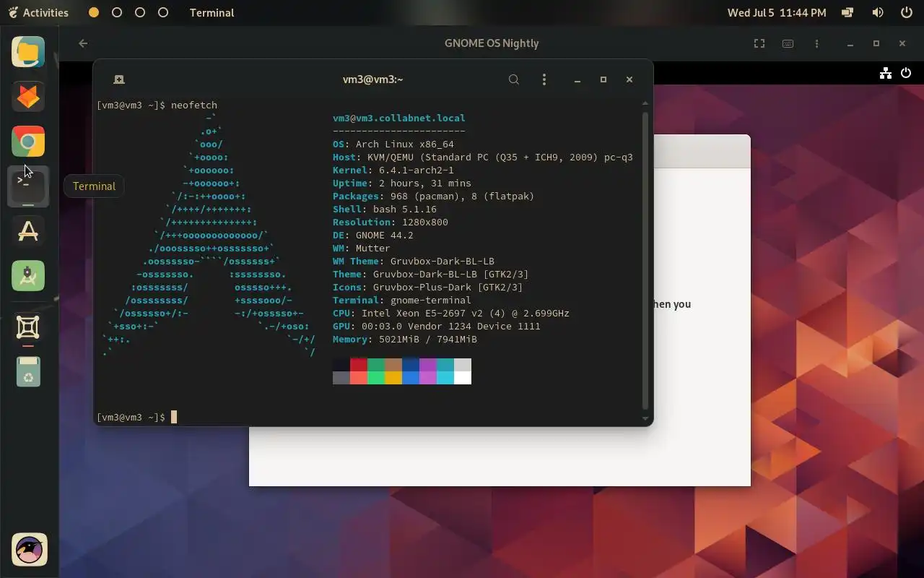The width and height of the screenshot is (924, 578).
Task: Click the screen sharing icon in the top bar
Action: (848, 12)
